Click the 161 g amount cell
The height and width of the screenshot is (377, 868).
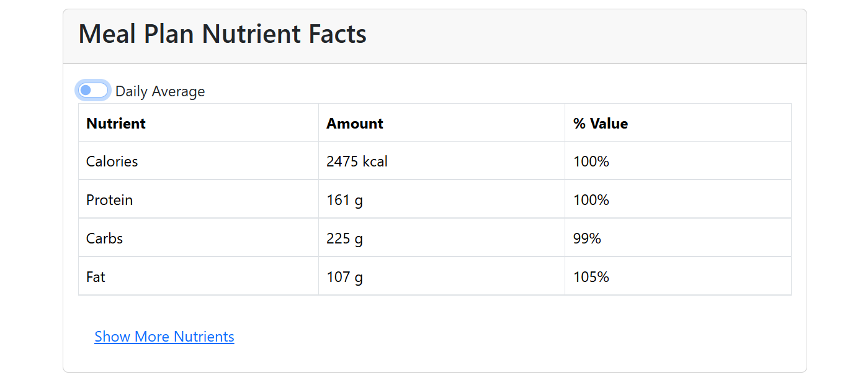tap(344, 200)
